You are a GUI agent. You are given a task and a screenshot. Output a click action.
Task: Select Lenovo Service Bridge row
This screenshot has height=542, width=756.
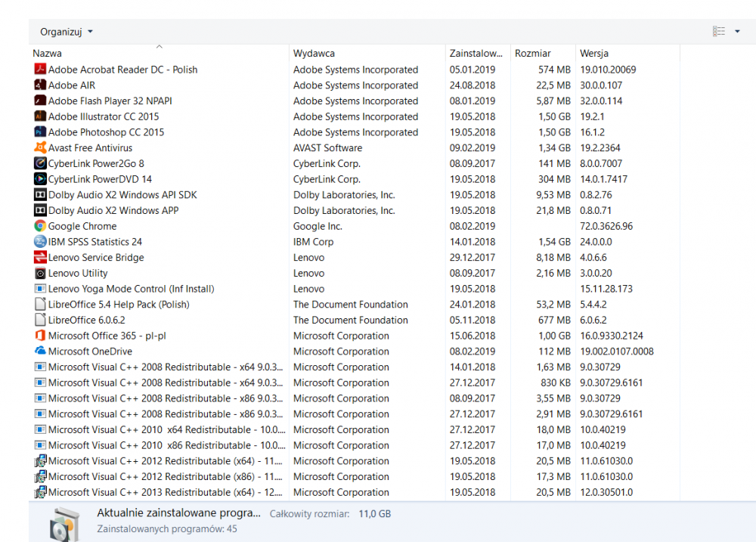[96, 258]
